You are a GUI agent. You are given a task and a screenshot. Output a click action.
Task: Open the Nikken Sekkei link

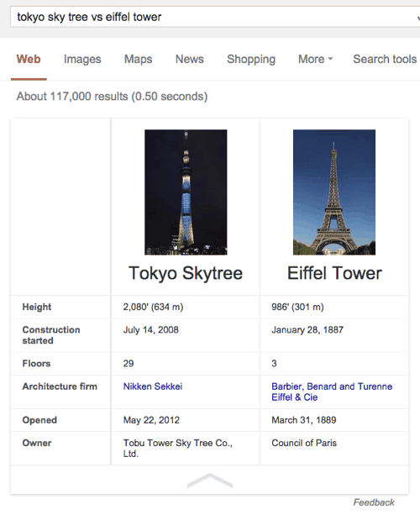[x=153, y=386]
